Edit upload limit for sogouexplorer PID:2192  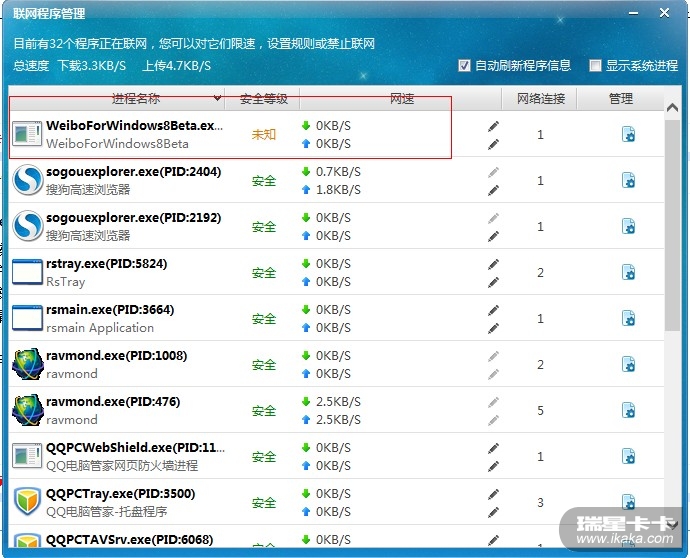[493, 236]
